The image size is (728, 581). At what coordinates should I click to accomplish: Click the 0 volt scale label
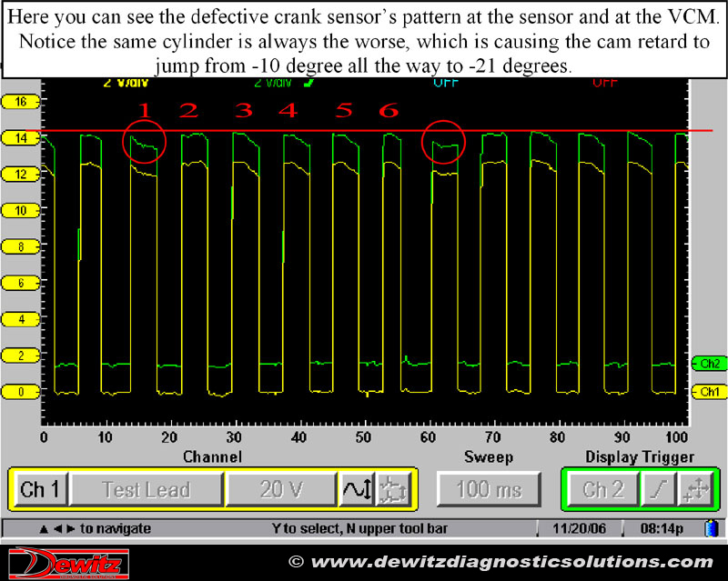[21, 392]
